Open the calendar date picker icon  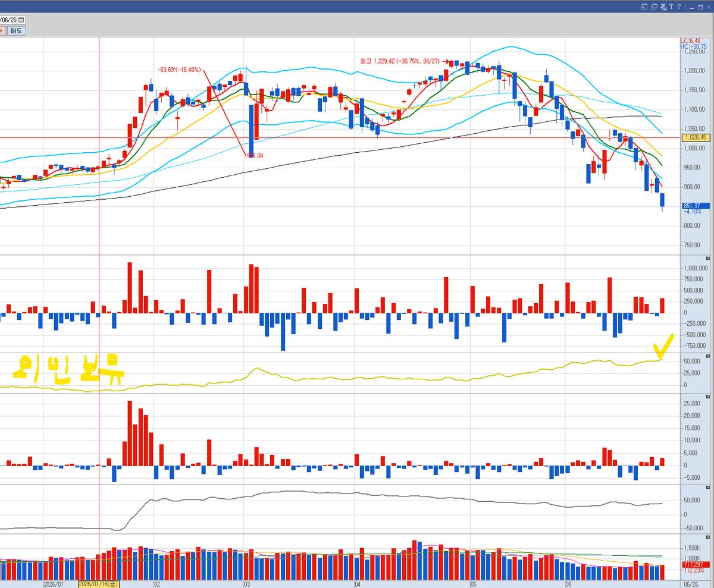tap(21, 20)
